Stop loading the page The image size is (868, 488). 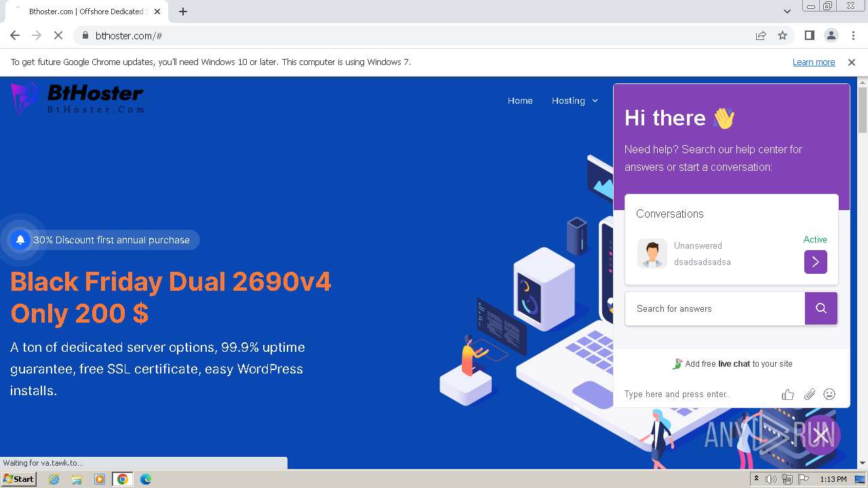[58, 35]
